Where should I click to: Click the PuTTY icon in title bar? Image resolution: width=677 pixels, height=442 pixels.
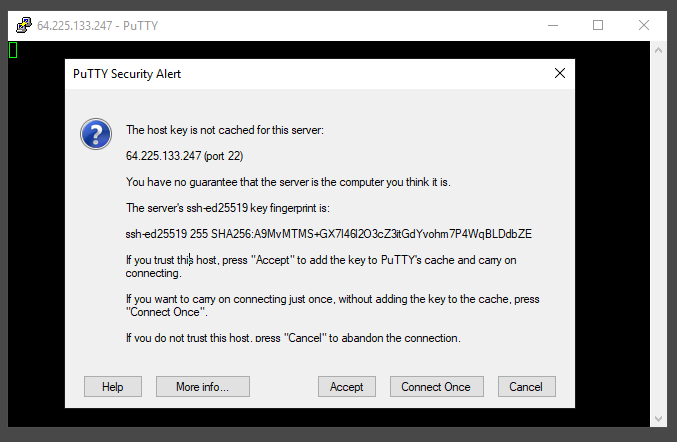(22, 25)
